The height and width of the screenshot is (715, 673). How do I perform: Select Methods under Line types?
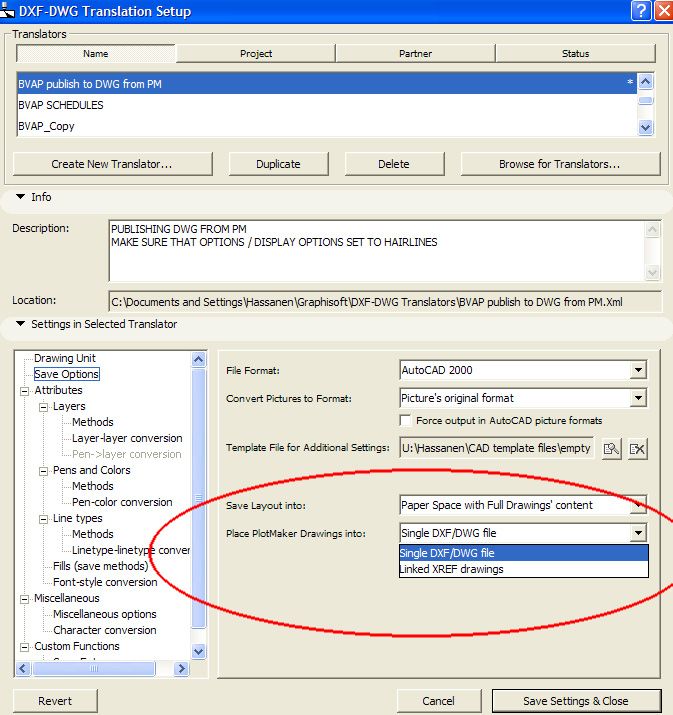[93, 534]
